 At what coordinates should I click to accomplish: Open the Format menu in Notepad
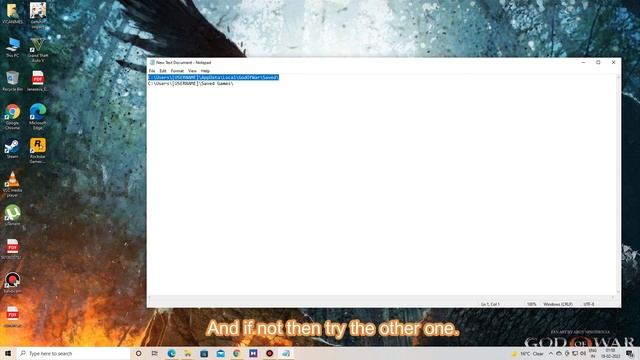click(177, 71)
